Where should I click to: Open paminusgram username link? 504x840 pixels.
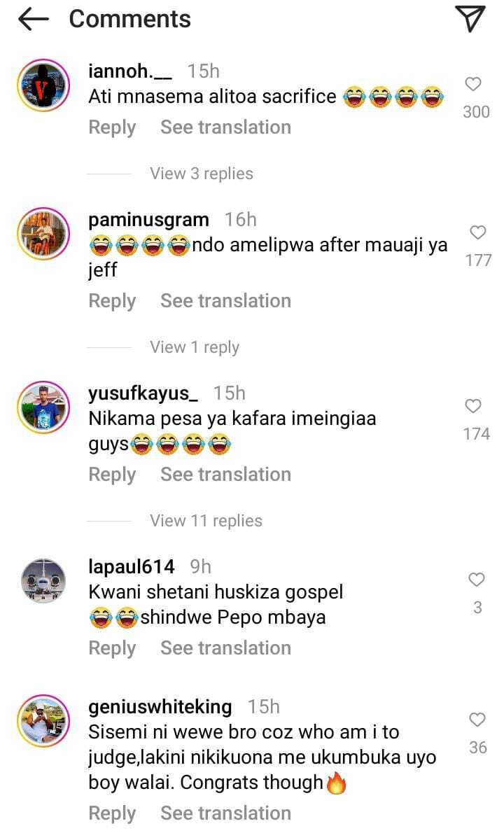tap(149, 220)
